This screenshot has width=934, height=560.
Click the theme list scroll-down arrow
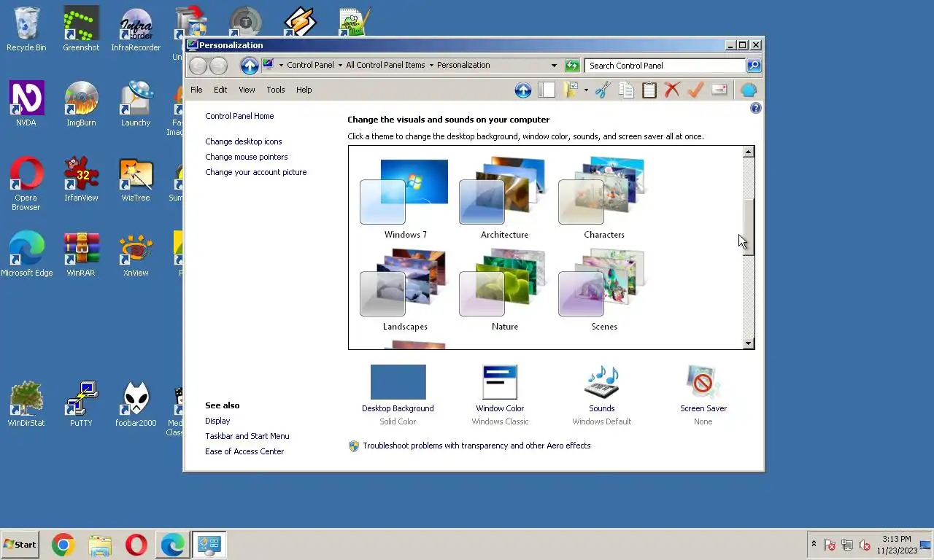748,343
